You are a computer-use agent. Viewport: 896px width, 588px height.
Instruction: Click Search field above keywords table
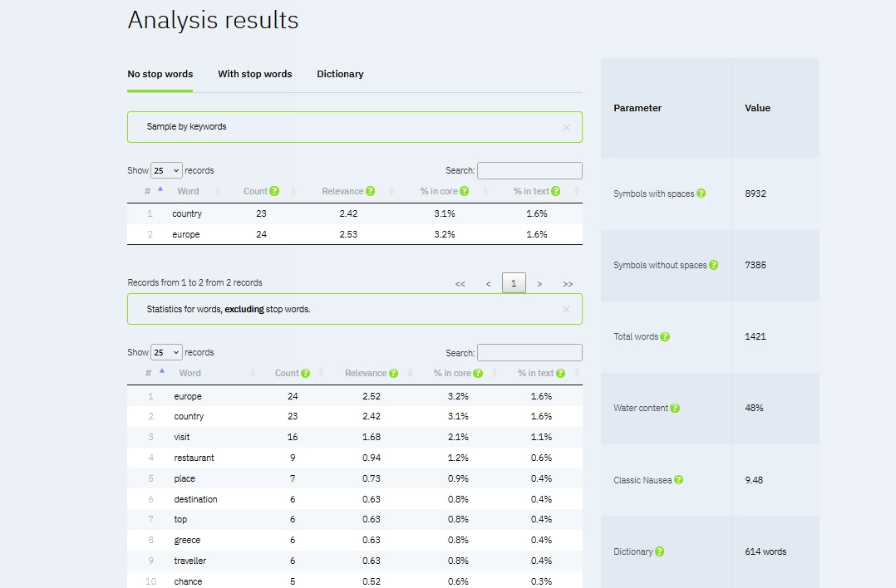(529, 170)
